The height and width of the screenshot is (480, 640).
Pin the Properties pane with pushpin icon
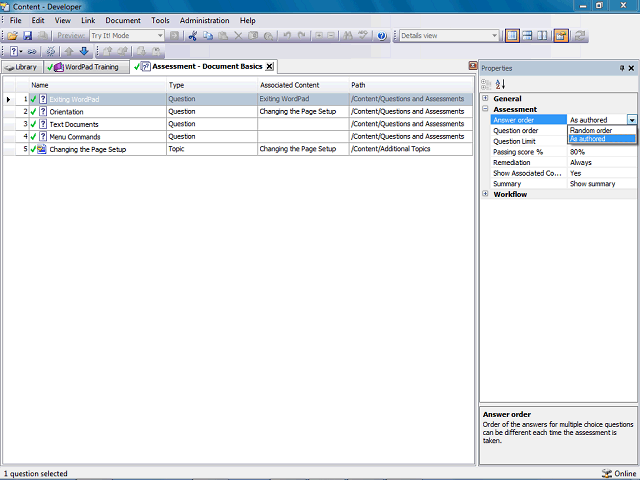click(622, 68)
